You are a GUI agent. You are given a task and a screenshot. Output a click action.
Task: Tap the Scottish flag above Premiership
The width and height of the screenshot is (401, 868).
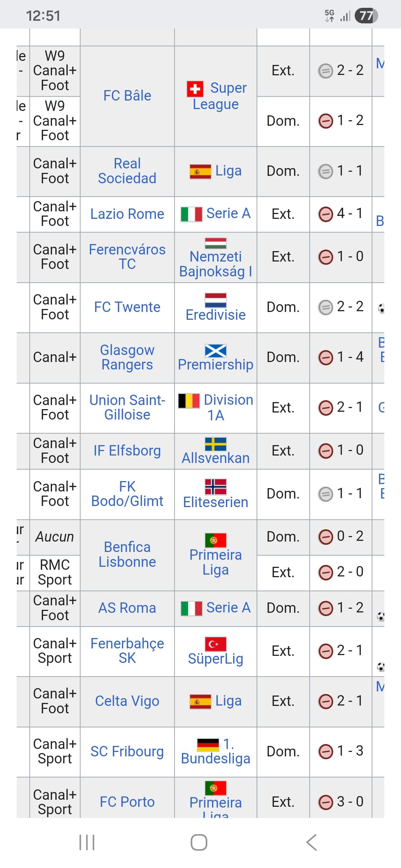215,351
